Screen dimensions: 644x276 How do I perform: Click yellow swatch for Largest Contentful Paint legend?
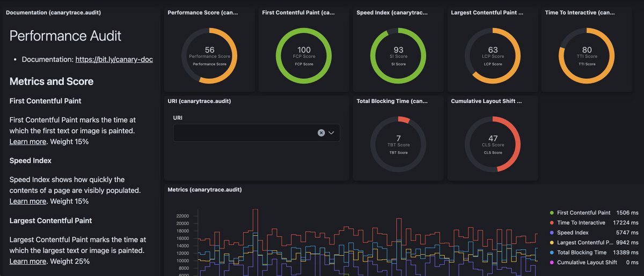[x=552, y=243]
